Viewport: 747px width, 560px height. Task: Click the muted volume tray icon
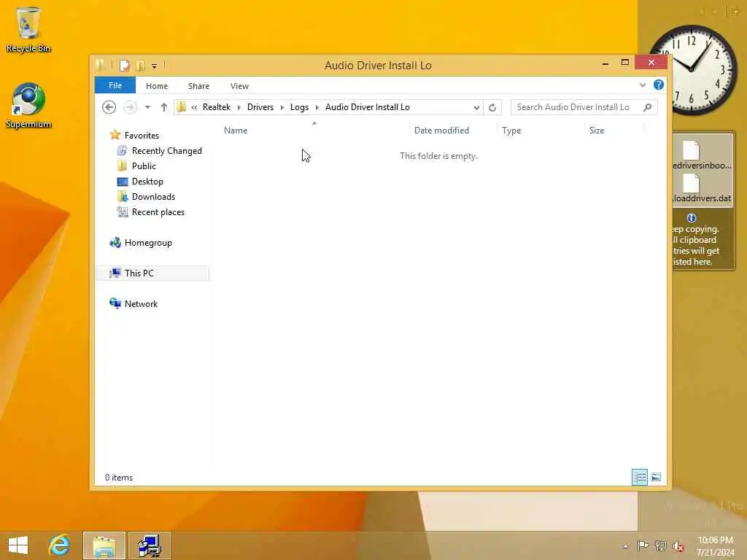(x=678, y=546)
